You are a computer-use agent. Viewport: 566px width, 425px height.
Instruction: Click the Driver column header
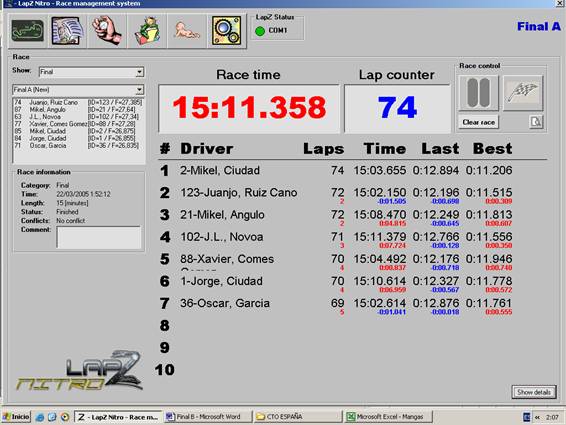pos(207,149)
